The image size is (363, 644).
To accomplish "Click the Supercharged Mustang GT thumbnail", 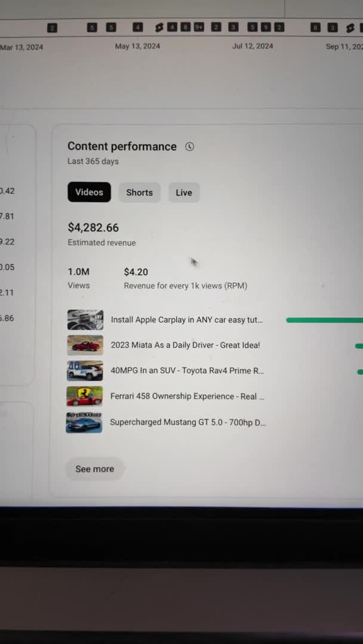I will tap(84, 422).
